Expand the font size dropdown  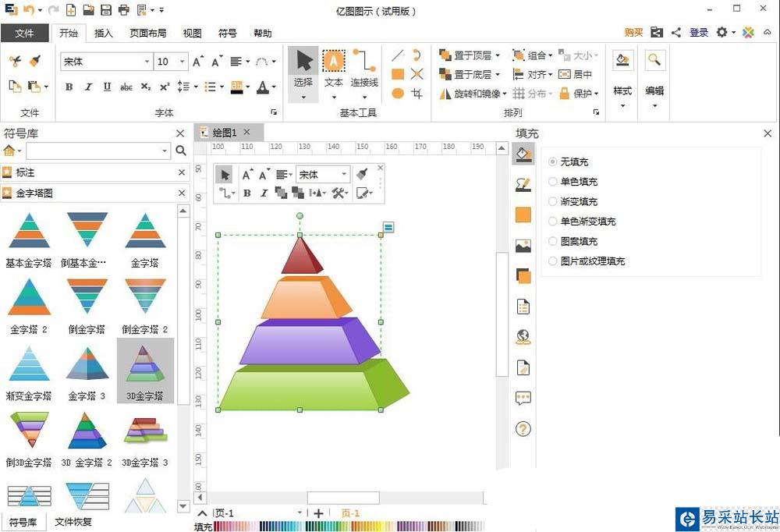tap(183, 62)
